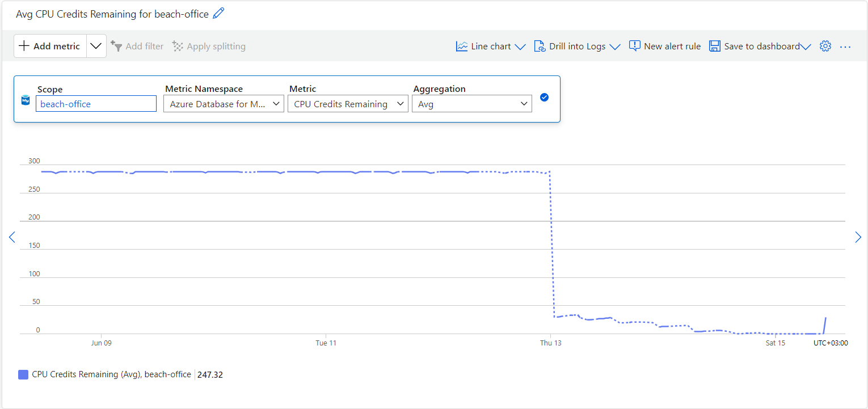The image size is (868, 409).
Task: Open Drill into Logs
Action: [570, 46]
